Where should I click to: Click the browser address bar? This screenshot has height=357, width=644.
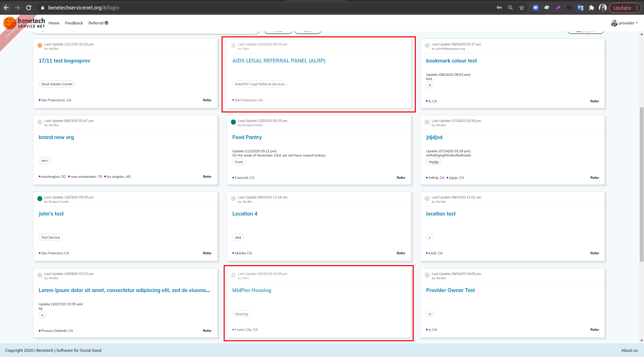point(266,8)
